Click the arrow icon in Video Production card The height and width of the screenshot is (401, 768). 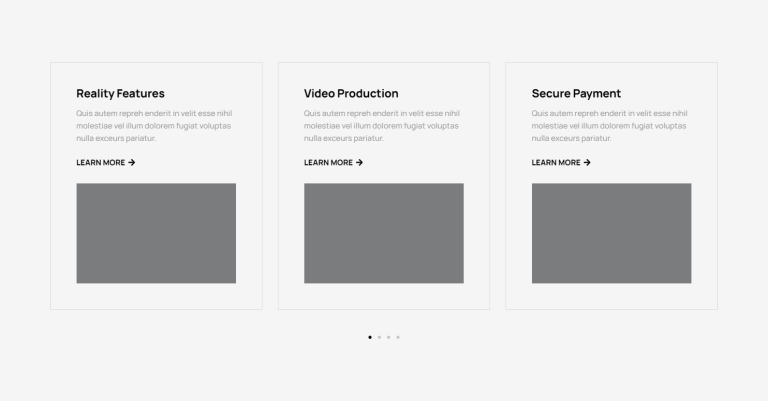[359, 163]
